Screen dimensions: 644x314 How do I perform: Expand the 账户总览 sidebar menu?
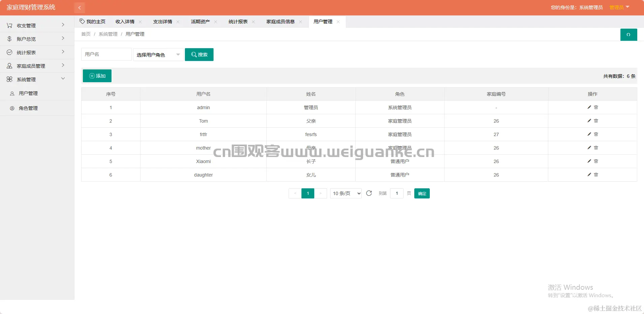coord(37,39)
